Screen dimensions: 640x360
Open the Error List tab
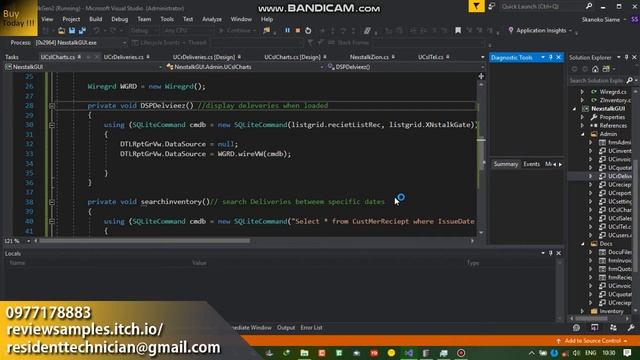pos(311,328)
